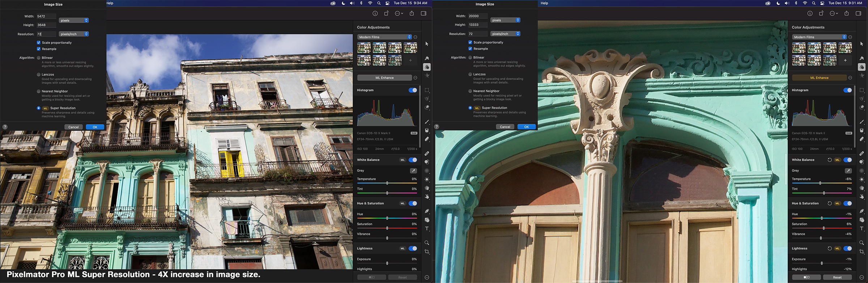Toggle Scale proportionally checkbox in left dialog
Screen dimensions: 868x283
tap(39, 43)
